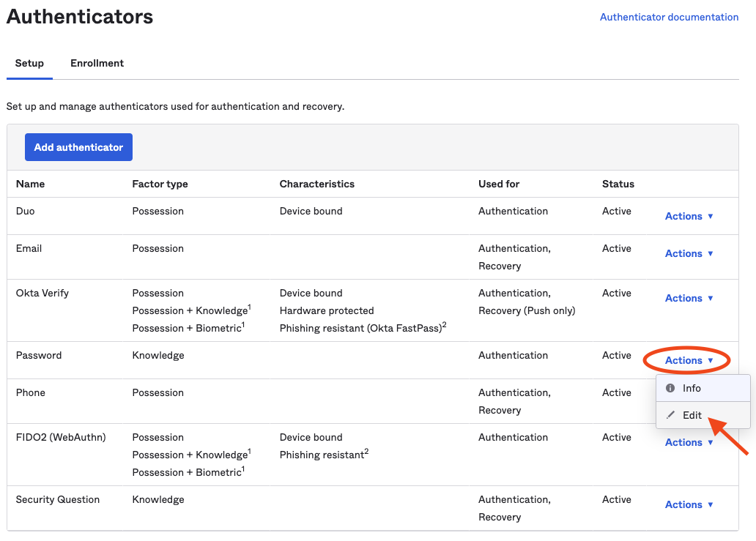The image size is (756, 541).
Task: Click the Name column header
Action: 30,184
